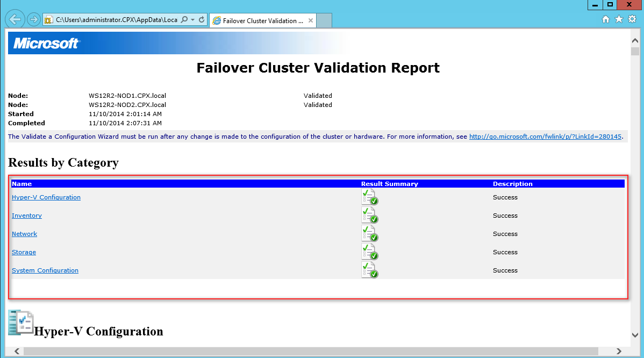Open a new blank browser tab

(324, 20)
